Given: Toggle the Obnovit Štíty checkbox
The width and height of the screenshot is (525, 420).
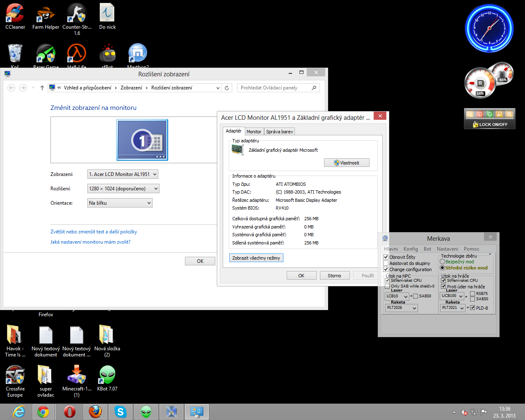Looking at the screenshot, I should click(386, 257).
